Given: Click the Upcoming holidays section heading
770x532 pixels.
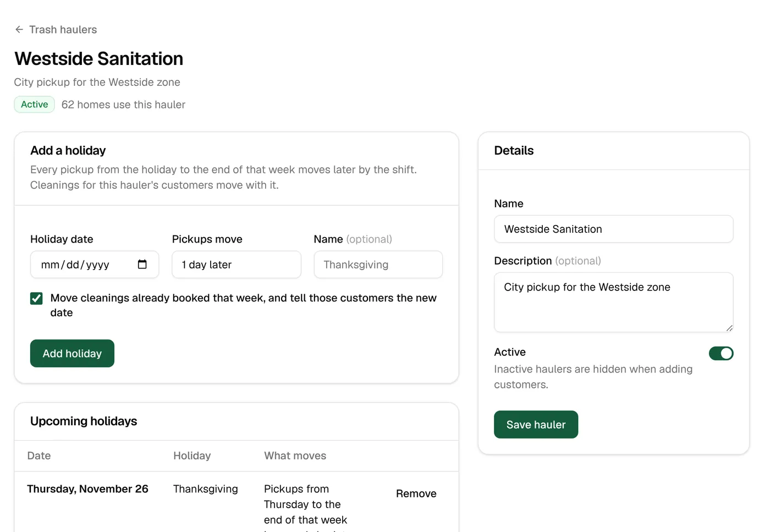Looking at the screenshot, I should pyautogui.click(x=84, y=421).
